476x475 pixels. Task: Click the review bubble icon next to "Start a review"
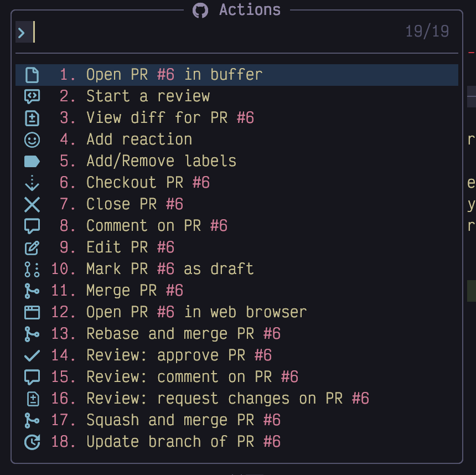click(x=32, y=96)
